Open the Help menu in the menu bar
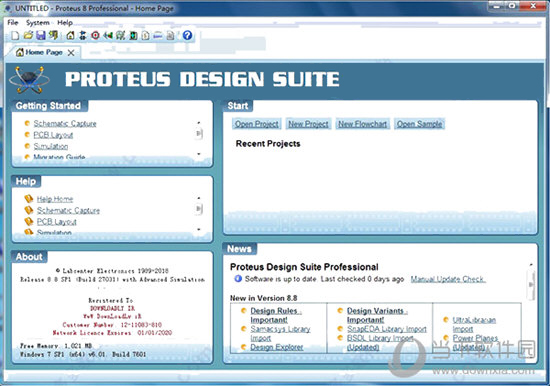Image resolution: width=550 pixels, height=386 pixels. [x=65, y=22]
